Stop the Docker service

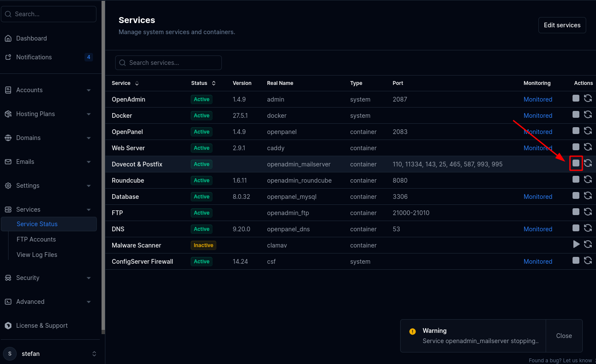(x=576, y=114)
